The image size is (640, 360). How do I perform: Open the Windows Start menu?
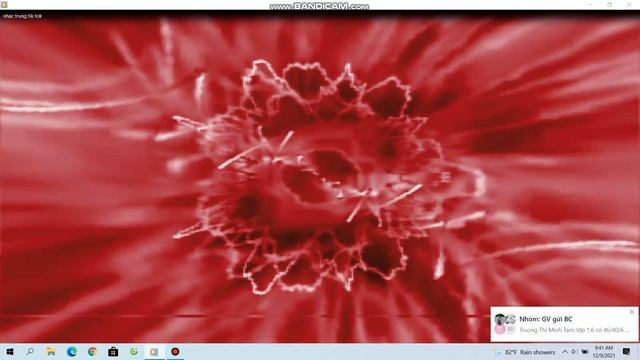coord(10,351)
